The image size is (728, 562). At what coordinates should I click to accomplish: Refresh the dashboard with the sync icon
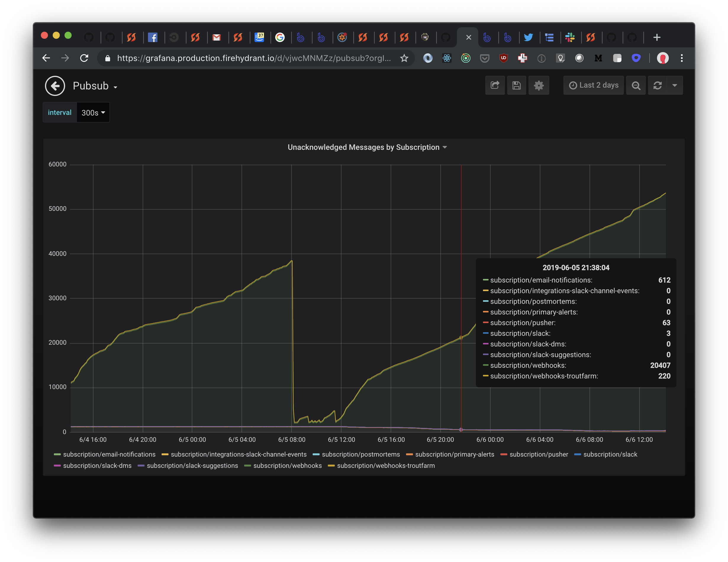(657, 85)
